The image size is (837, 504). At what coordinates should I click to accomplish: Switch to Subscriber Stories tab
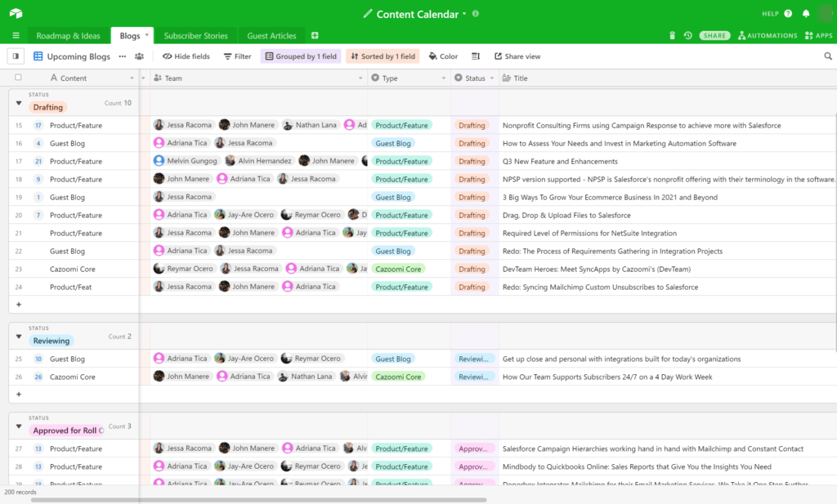click(x=196, y=36)
